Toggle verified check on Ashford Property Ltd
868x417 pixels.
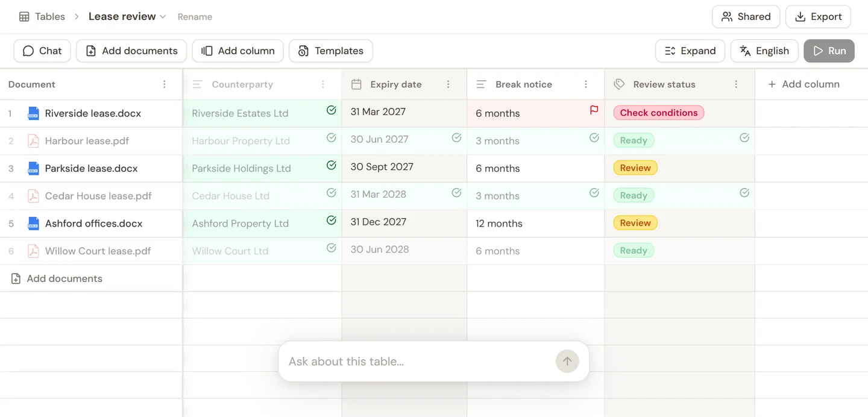[331, 220]
